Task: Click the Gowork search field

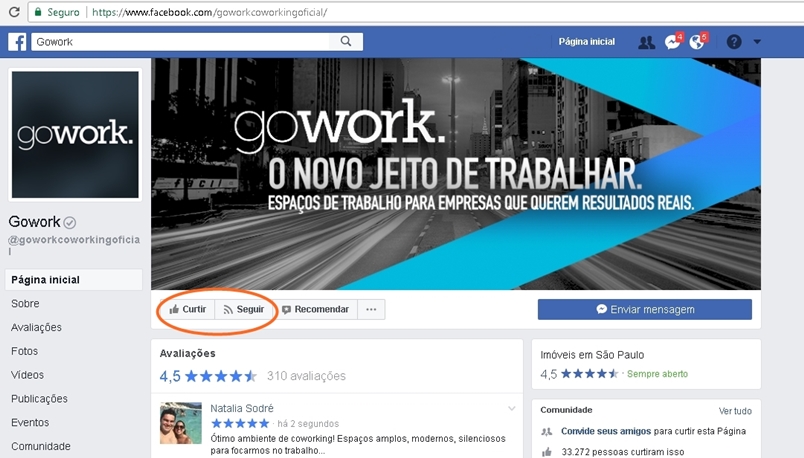Action: [180, 42]
